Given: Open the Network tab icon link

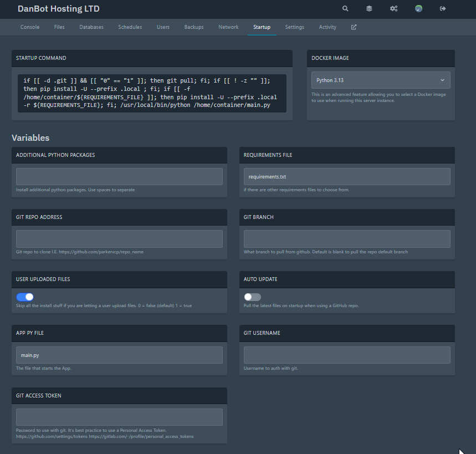Looking at the screenshot, I should pos(228,27).
